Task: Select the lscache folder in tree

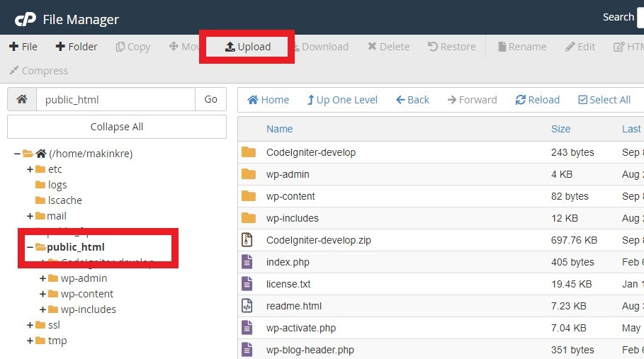Action: 65,200
